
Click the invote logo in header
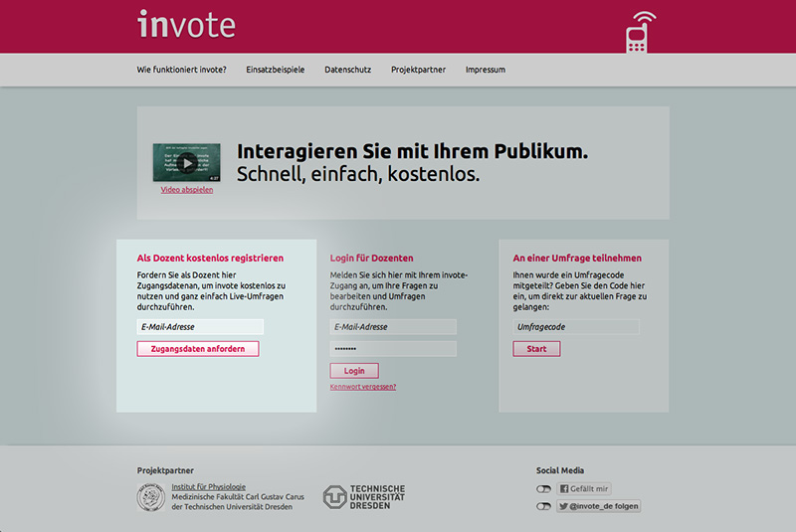[187, 24]
